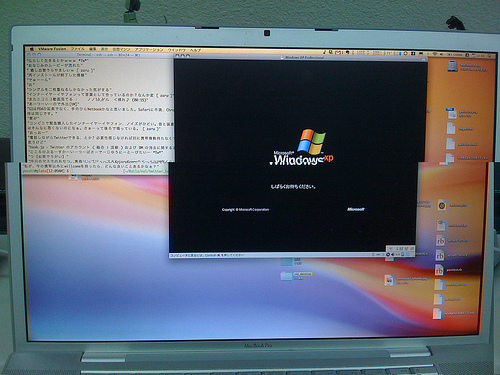The image size is (500, 375).
Task: Select the Macintosh HD drive icon on desktop
Action: (452, 66)
